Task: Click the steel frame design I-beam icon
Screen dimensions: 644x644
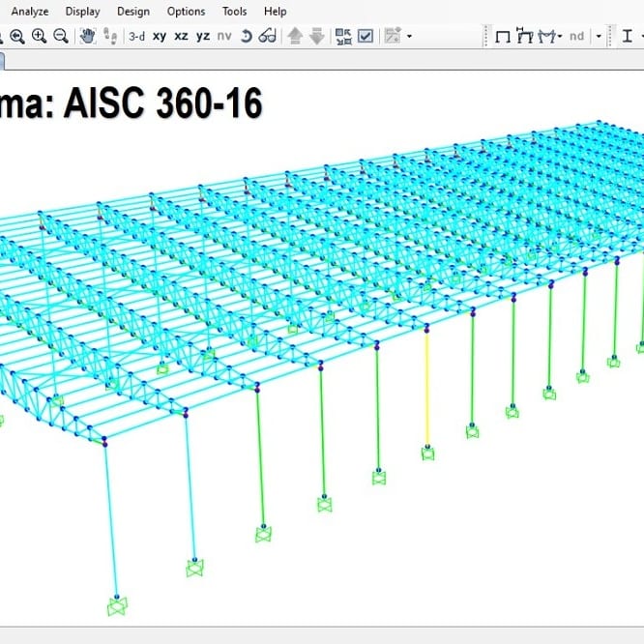Action: [628, 36]
